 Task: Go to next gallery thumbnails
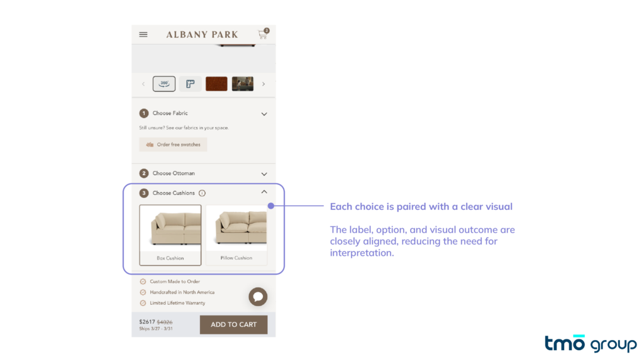click(264, 84)
